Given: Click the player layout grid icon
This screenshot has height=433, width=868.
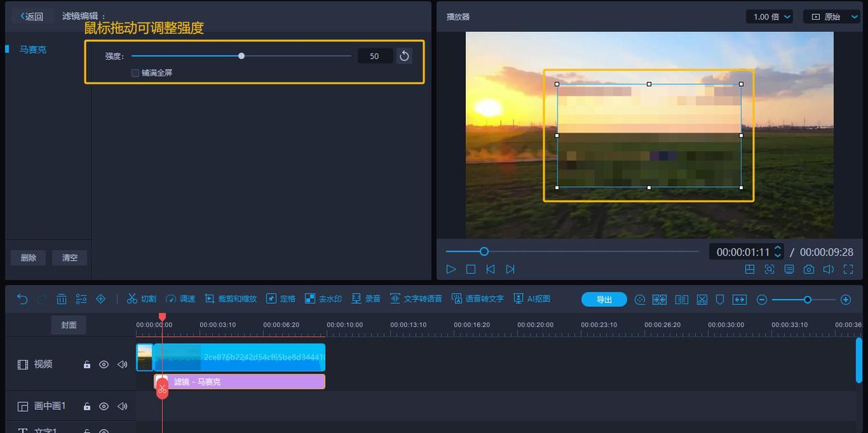Looking at the screenshot, I should click(749, 269).
